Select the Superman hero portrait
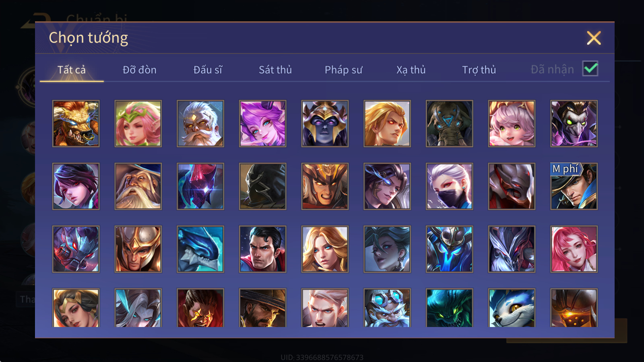Screen dimensions: 644x362 pyautogui.click(x=262, y=249)
